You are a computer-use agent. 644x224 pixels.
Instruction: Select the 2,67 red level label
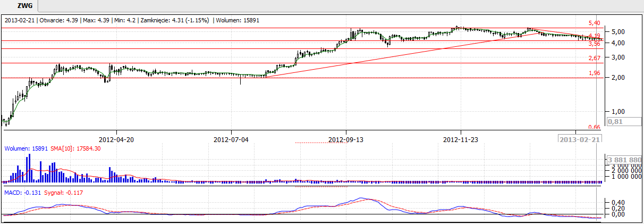pos(594,58)
